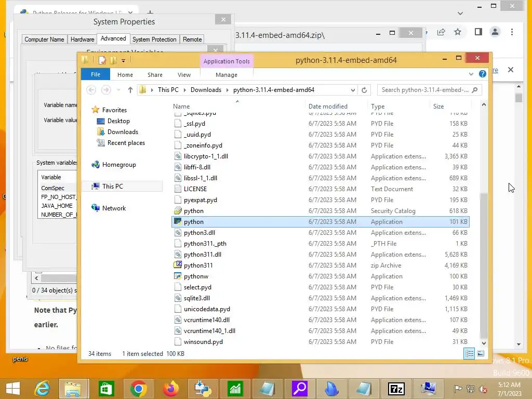This screenshot has height=399, width=532.
Task: Click the Properties quick access toolbar icon
Action: pyautogui.click(x=102, y=60)
